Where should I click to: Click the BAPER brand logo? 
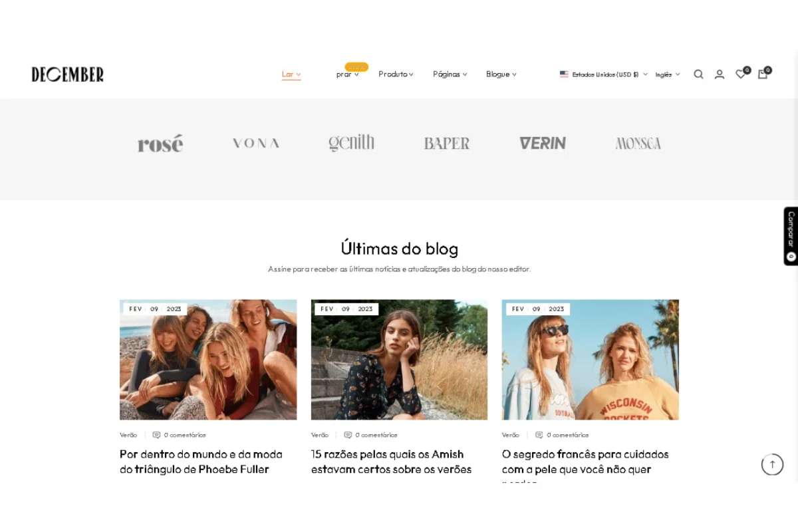(x=447, y=143)
